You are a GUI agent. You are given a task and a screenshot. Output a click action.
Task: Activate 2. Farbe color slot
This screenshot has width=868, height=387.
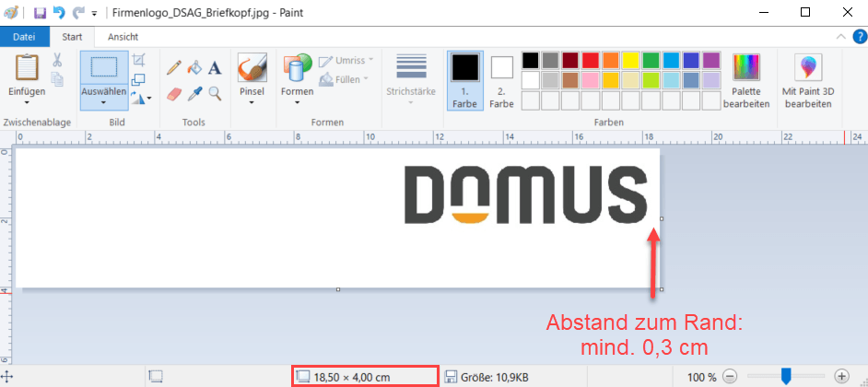click(502, 81)
